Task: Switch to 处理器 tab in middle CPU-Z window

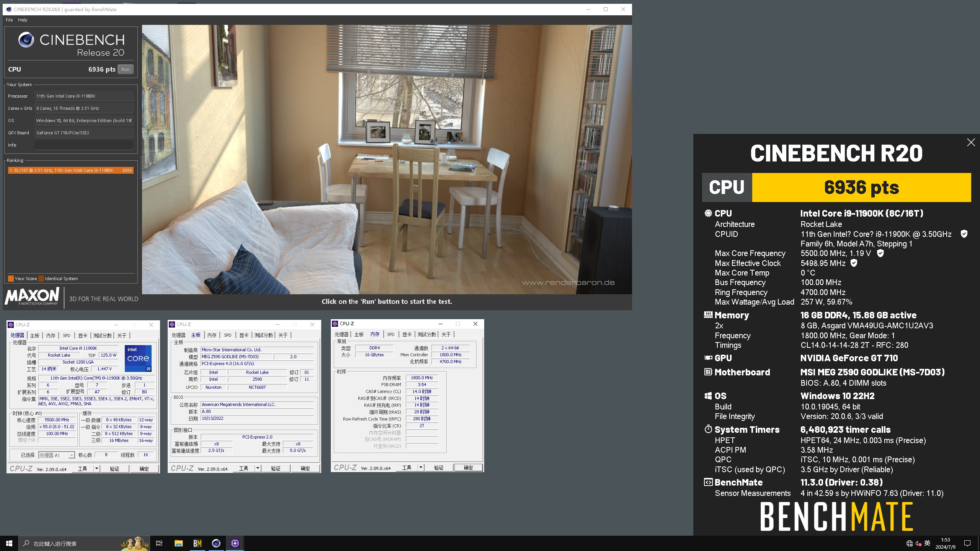Action: point(178,335)
